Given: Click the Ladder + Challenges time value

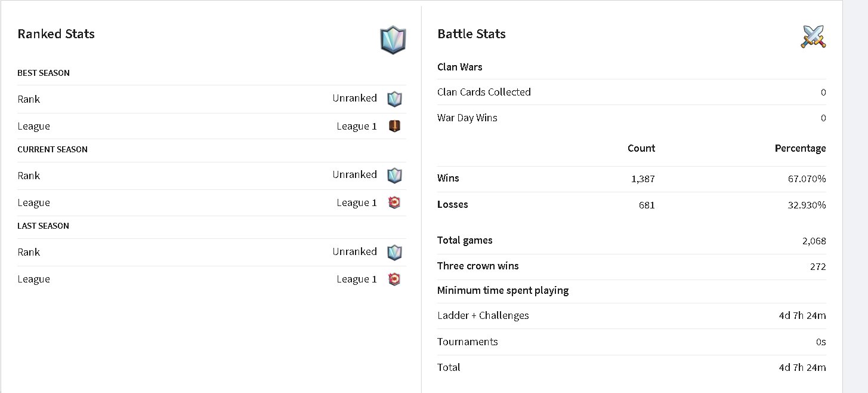Looking at the screenshot, I should (x=802, y=315).
